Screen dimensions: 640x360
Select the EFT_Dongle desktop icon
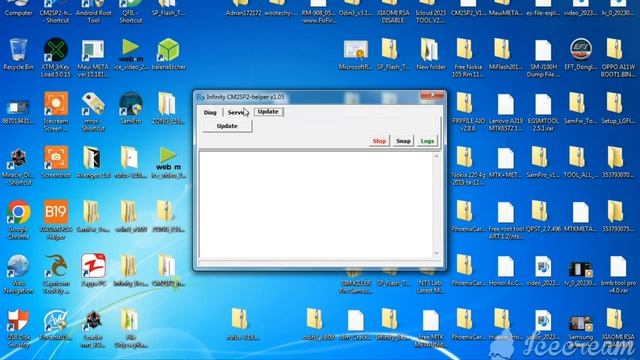tap(581, 54)
